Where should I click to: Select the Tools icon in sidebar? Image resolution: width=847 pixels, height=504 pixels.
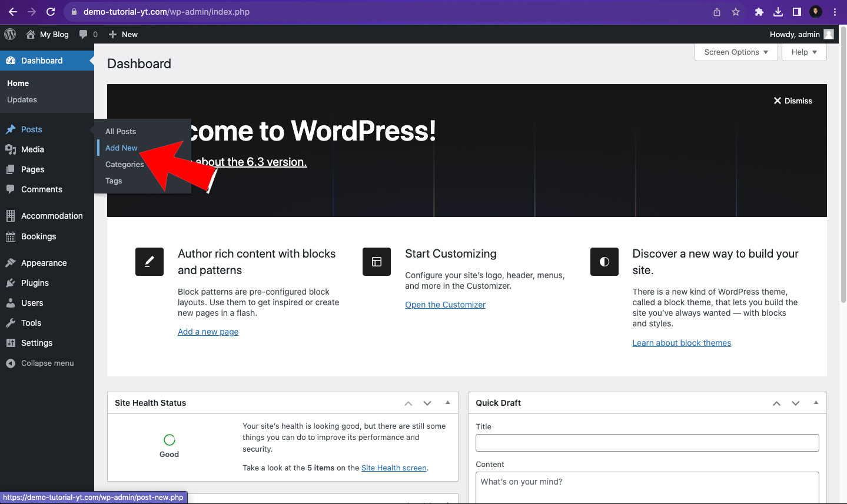[10, 323]
